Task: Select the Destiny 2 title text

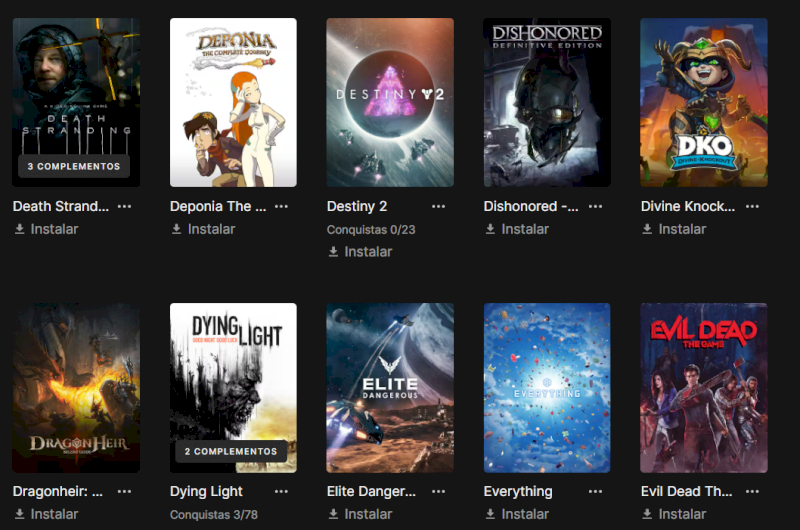Action: click(357, 206)
